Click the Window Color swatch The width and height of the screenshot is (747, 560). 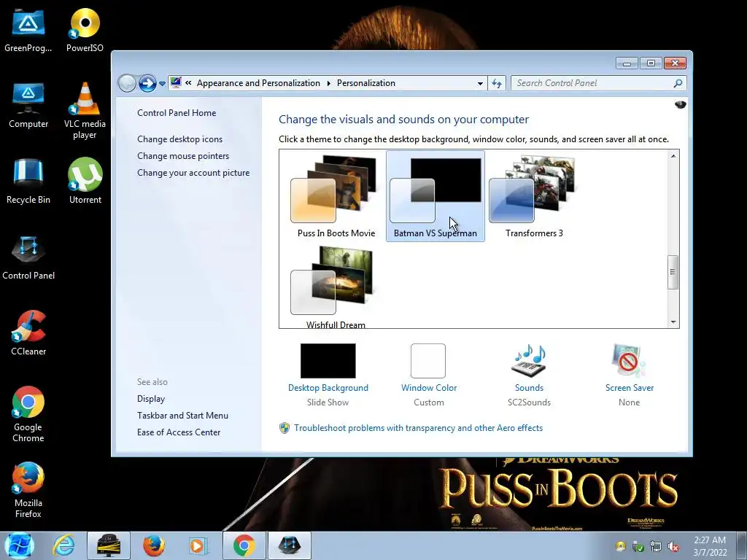pyautogui.click(x=427, y=360)
